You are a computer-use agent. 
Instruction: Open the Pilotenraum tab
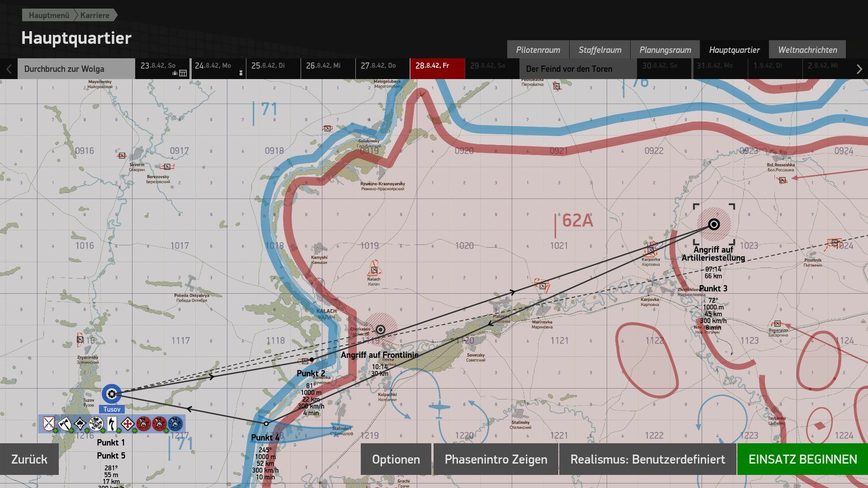[x=538, y=50]
